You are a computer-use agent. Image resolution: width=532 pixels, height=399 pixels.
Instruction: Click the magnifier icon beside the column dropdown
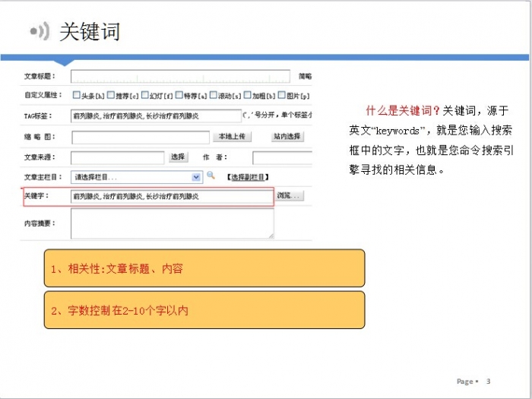coord(211,176)
